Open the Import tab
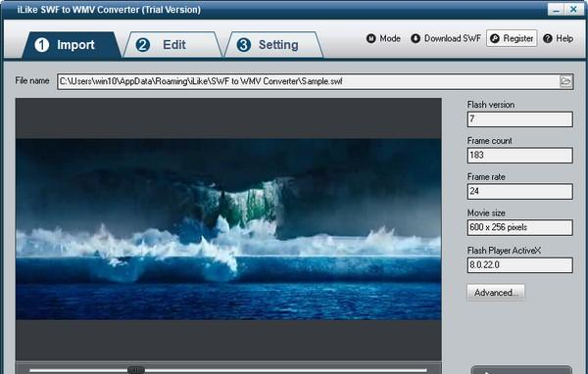 click(72, 45)
